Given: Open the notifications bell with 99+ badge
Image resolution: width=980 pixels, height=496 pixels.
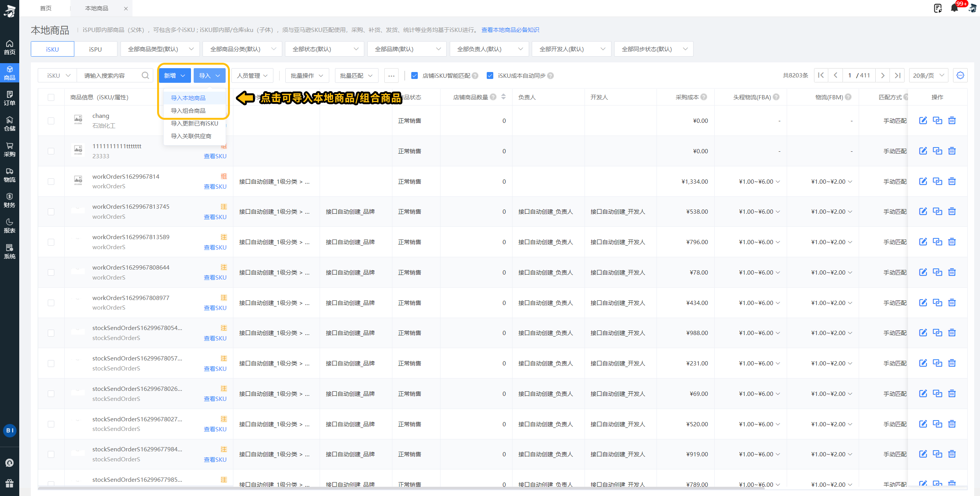Looking at the screenshot, I should (x=954, y=8).
